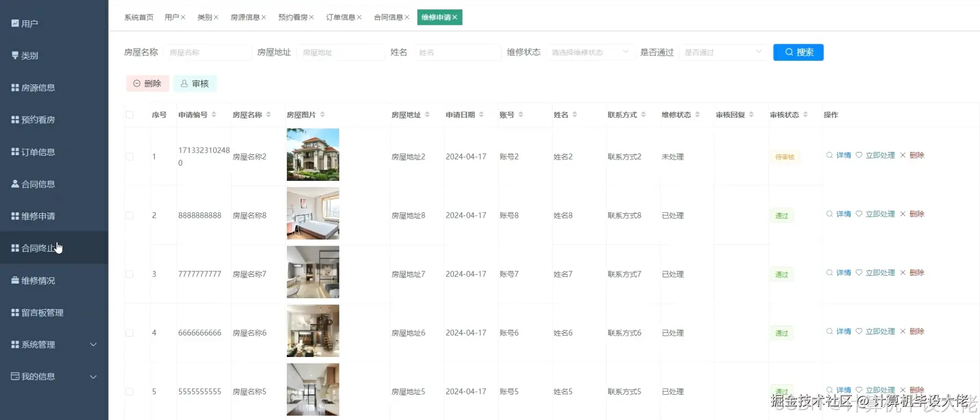
Task: Click application number 8888888888
Action: click(x=200, y=215)
